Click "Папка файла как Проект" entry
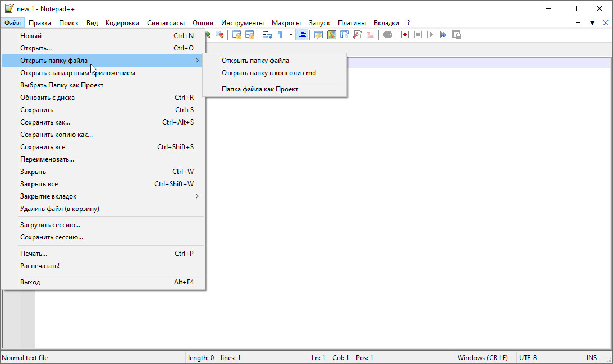The width and height of the screenshot is (613, 364). [260, 89]
